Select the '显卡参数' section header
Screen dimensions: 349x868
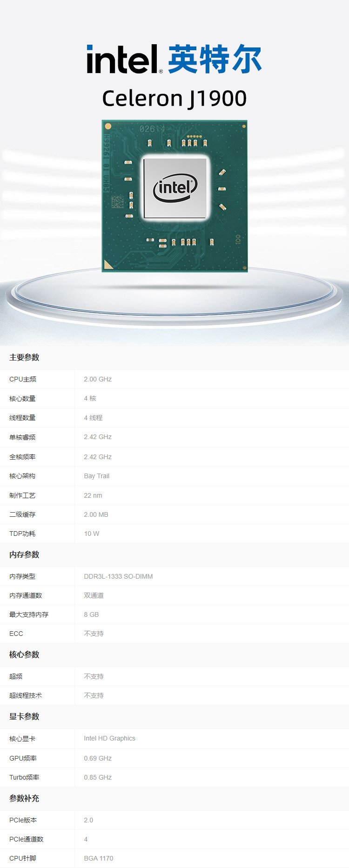(24, 716)
